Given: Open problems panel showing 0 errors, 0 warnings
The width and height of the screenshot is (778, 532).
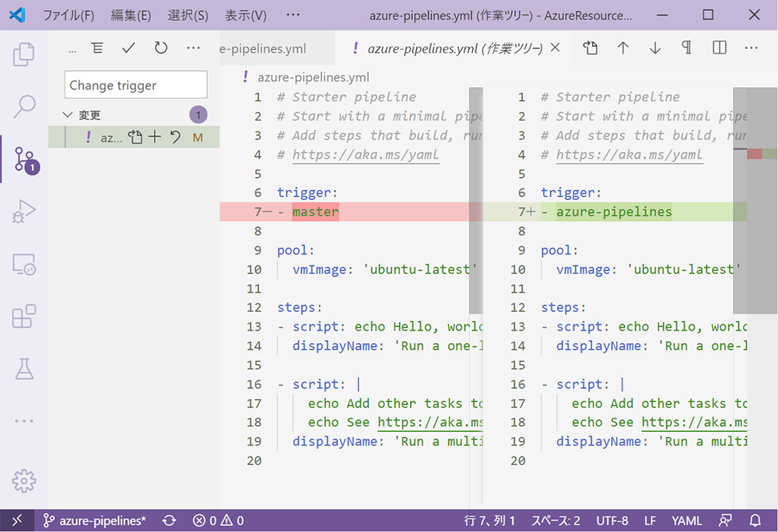Looking at the screenshot, I should pos(219,520).
